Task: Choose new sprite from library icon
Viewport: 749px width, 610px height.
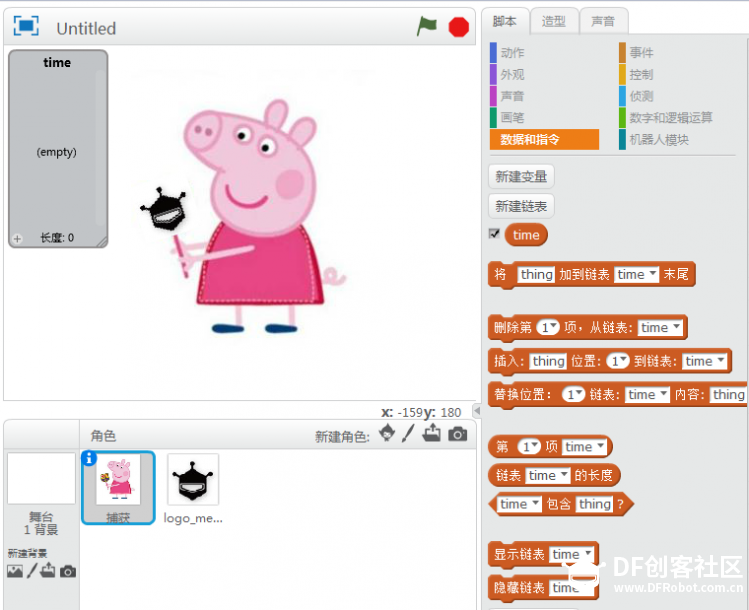Action: [x=387, y=433]
